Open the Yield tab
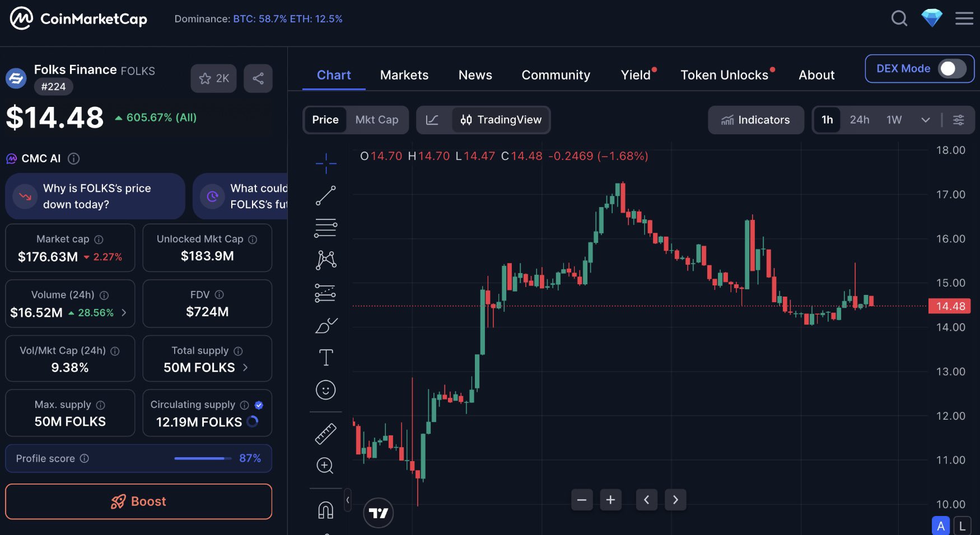980x535 pixels. click(636, 75)
